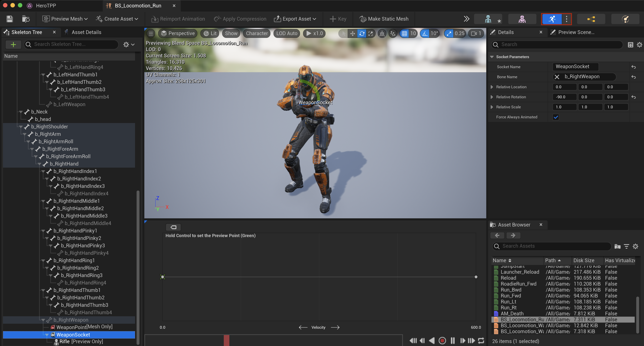Click the Make Static Mesh button
Image resolution: width=644 pixels, height=346 pixels.
coord(384,19)
